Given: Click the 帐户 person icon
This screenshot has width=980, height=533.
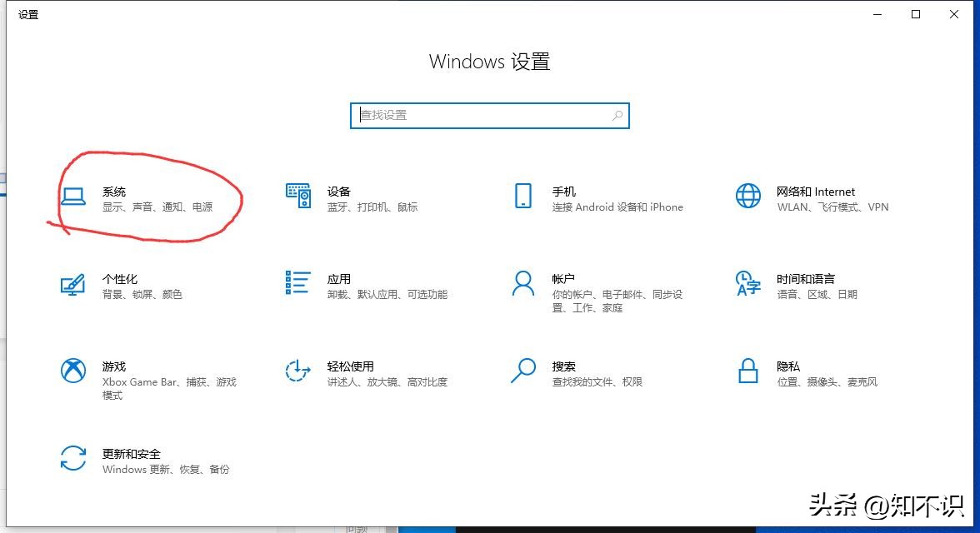Looking at the screenshot, I should pos(523,284).
